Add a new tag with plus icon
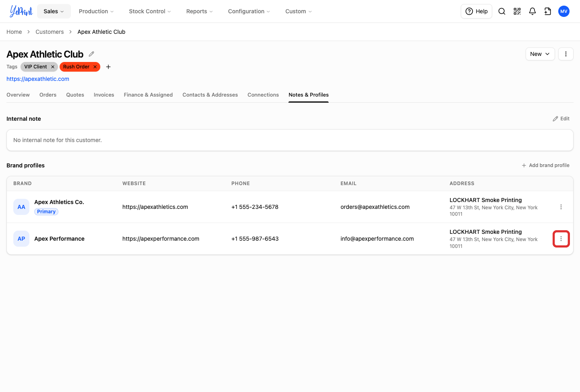The image size is (580, 392). tap(108, 67)
